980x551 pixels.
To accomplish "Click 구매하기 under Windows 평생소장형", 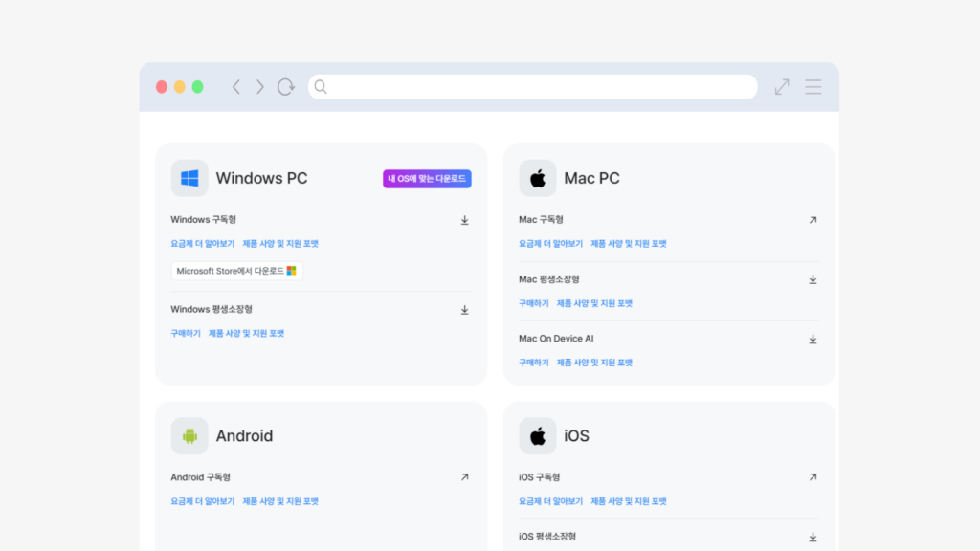I will point(186,334).
